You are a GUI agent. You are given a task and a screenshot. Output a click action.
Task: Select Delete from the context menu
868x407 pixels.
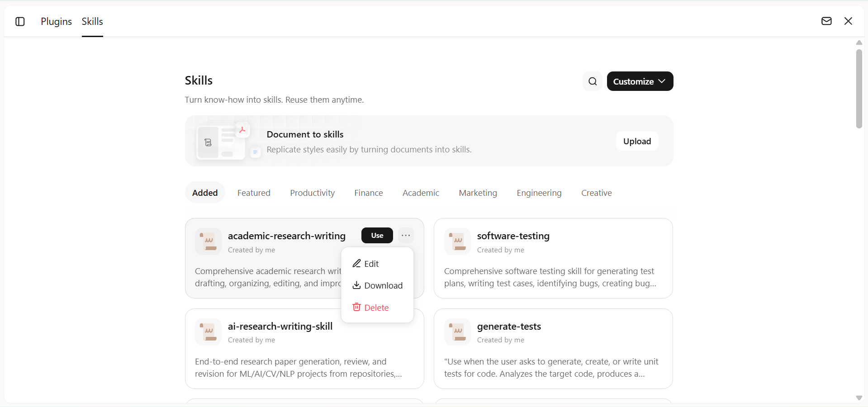click(x=377, y=308)
